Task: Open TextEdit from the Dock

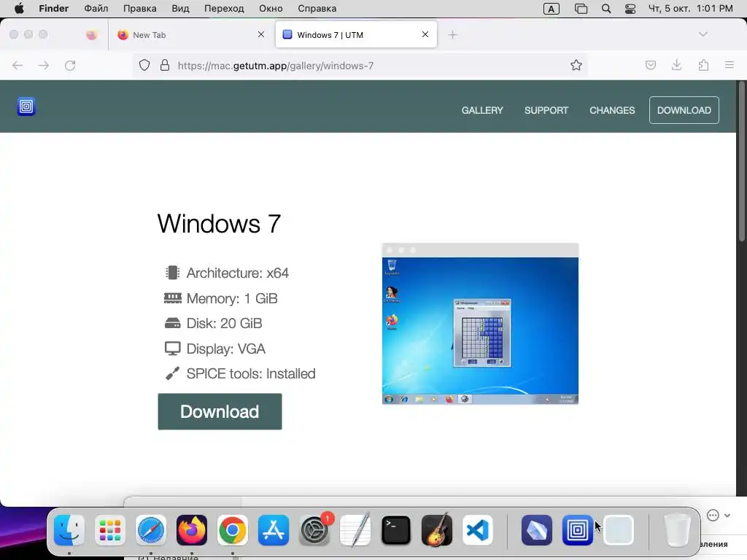Action: click(355, 530)
